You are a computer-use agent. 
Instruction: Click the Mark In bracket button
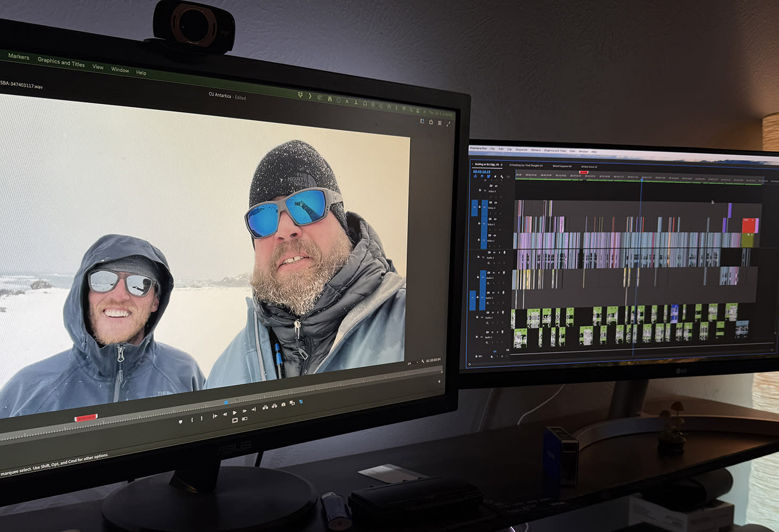click(192, 420)
